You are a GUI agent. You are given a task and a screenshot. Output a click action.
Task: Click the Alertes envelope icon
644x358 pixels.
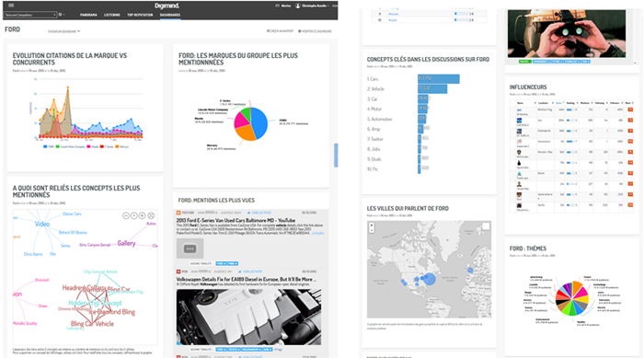point(277,6)
